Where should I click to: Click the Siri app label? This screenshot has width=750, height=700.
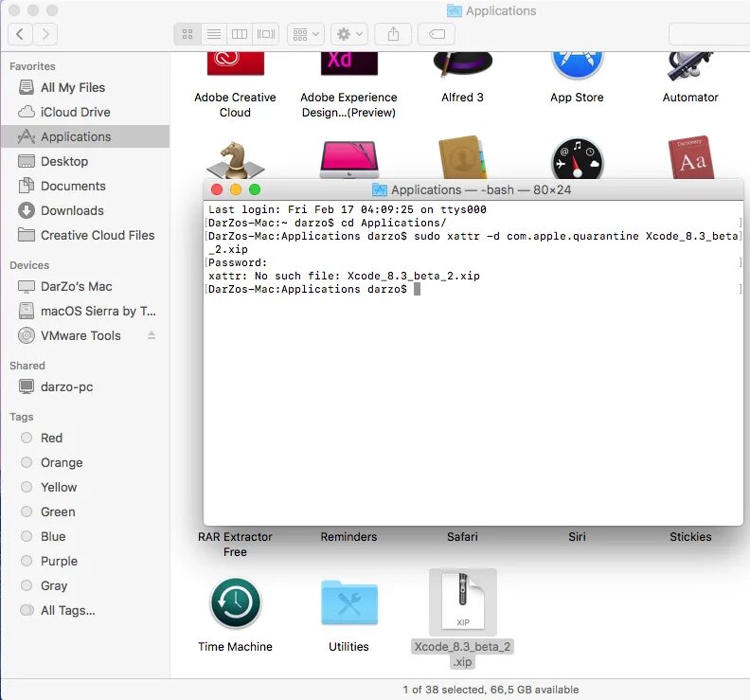pyautogui.click(x=577, y=537)
